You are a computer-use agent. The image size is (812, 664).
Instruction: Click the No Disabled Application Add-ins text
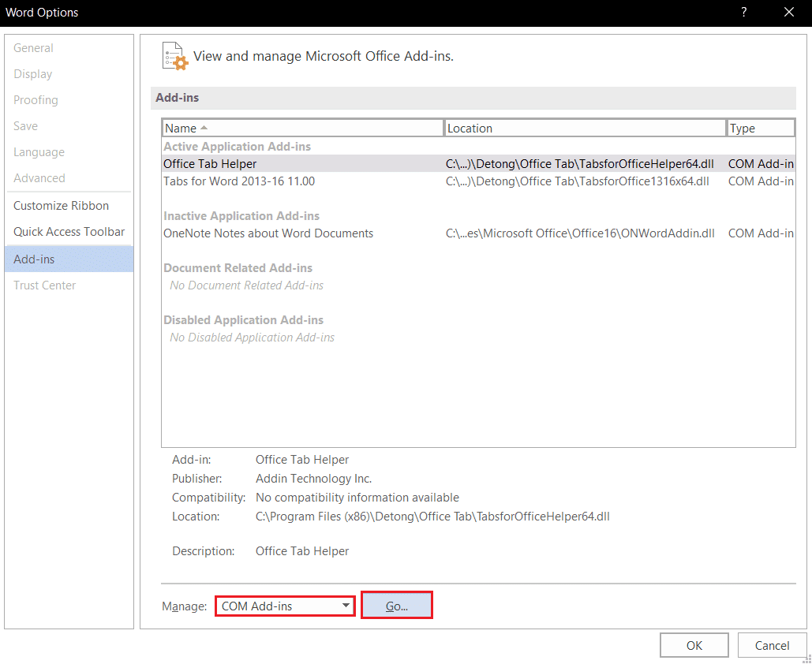[x=253, y=338]
